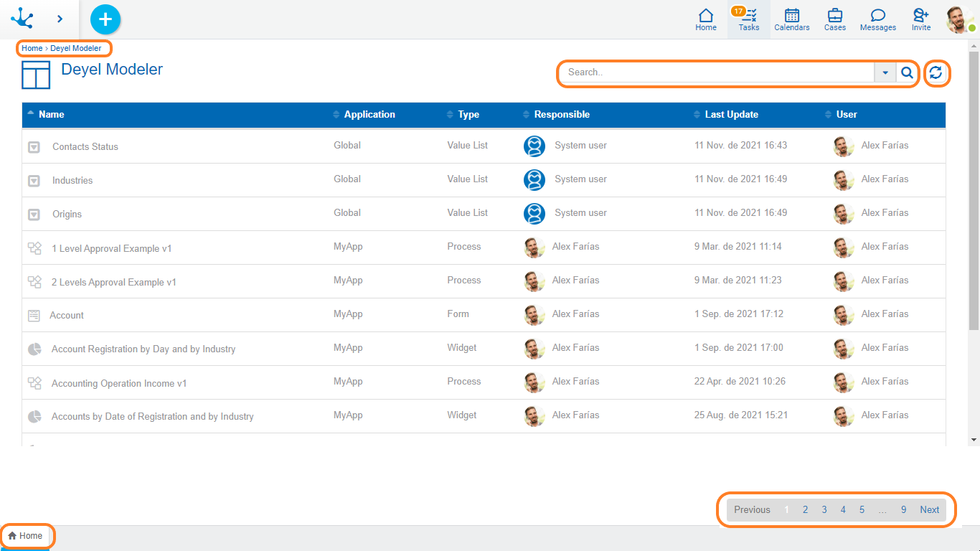Open Cases from the top toolbar
The image size is (980, 551).
835,20
